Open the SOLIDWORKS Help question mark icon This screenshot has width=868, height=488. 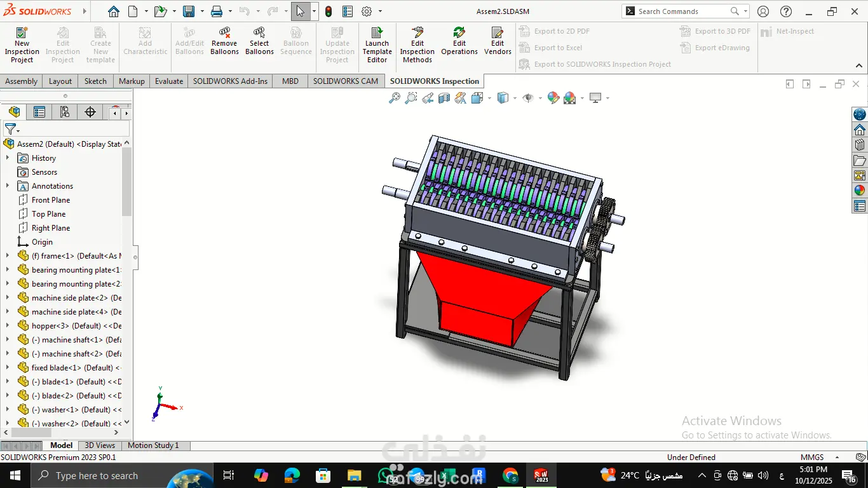(x=786, y=11)
